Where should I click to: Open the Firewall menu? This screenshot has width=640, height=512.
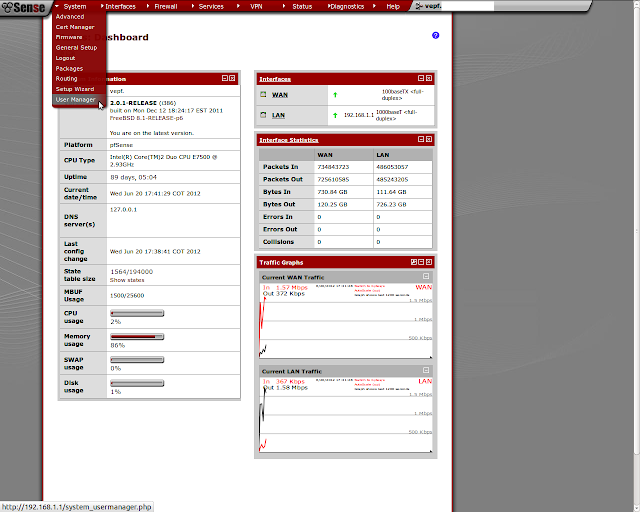point(166,7)
